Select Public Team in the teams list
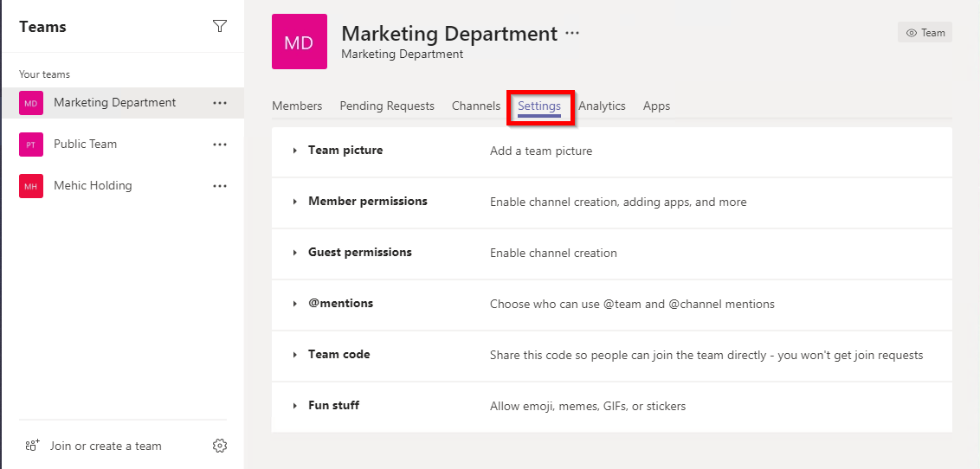 point(85,145)
